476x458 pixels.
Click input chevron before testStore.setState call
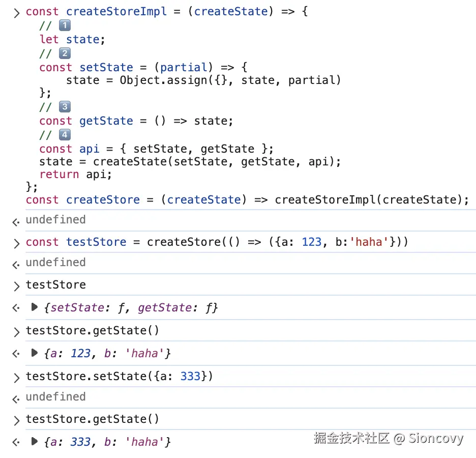point(16,377)
